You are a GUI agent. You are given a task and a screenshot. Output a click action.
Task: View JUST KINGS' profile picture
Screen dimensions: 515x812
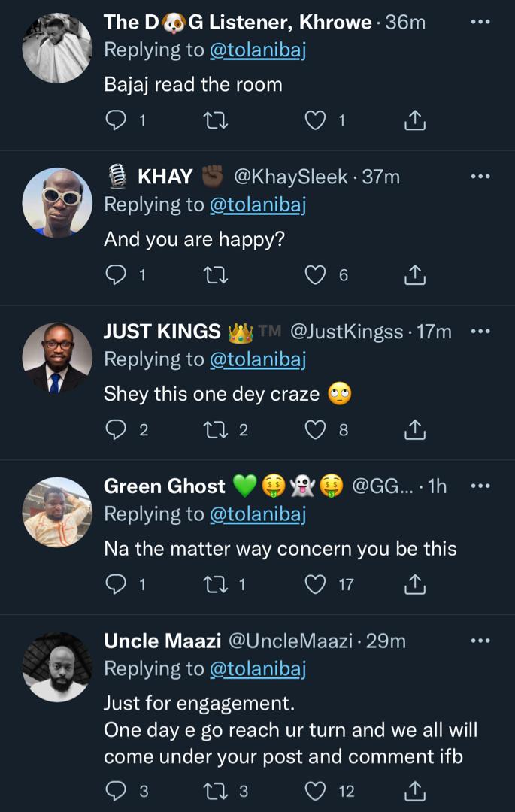[x=57, y=358]
